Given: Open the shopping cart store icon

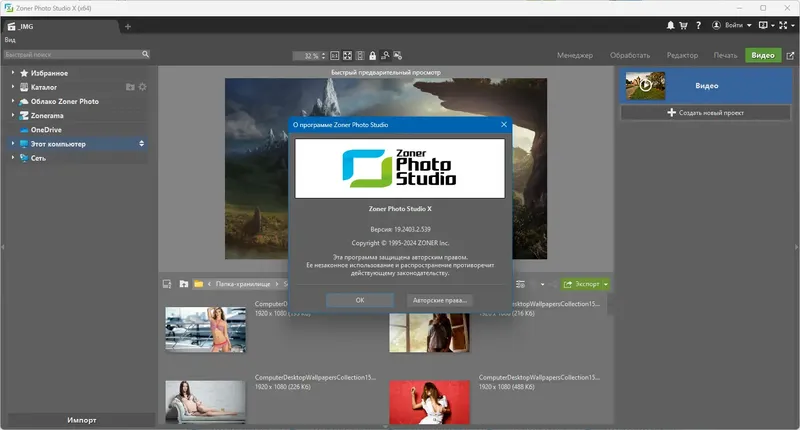Looking at the screenshot, I should click(683, 25).
